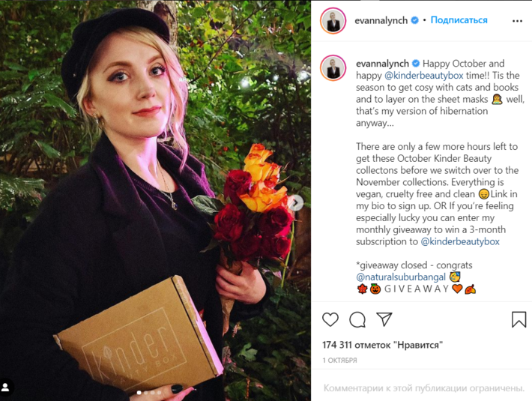
Task: Follow account via Подписаться link
Action: [x=459, y=20]
